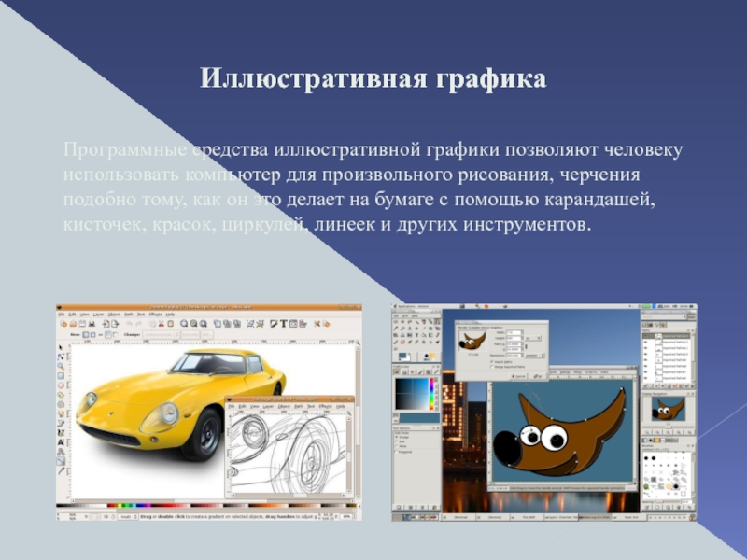Pick the Zoom tool in Inkscape's toolbox

(61, 366)
